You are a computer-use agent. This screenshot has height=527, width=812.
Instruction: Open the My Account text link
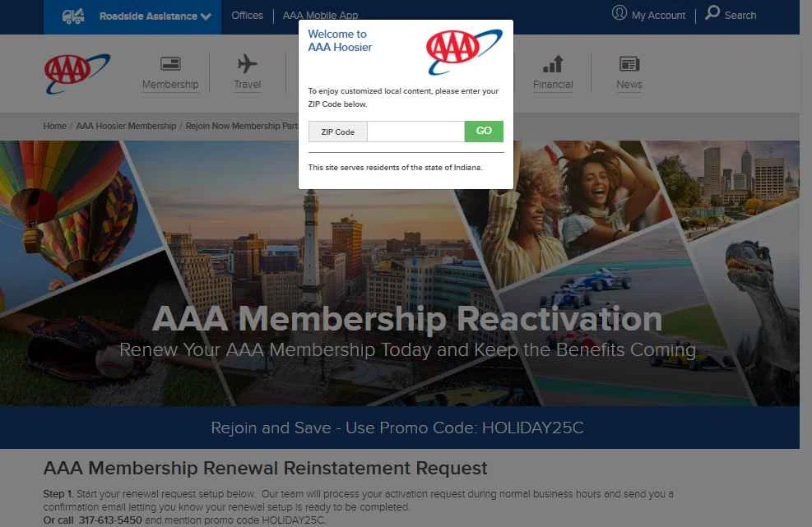pos(658,16)
